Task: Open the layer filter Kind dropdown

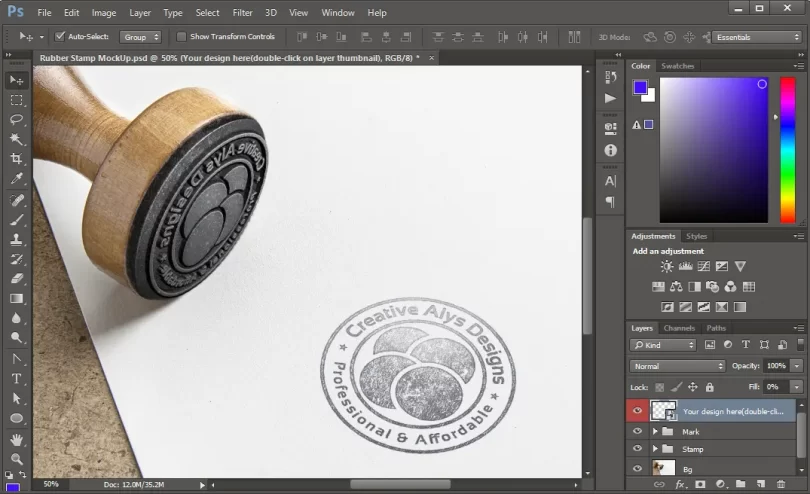Action: point(663,345)
